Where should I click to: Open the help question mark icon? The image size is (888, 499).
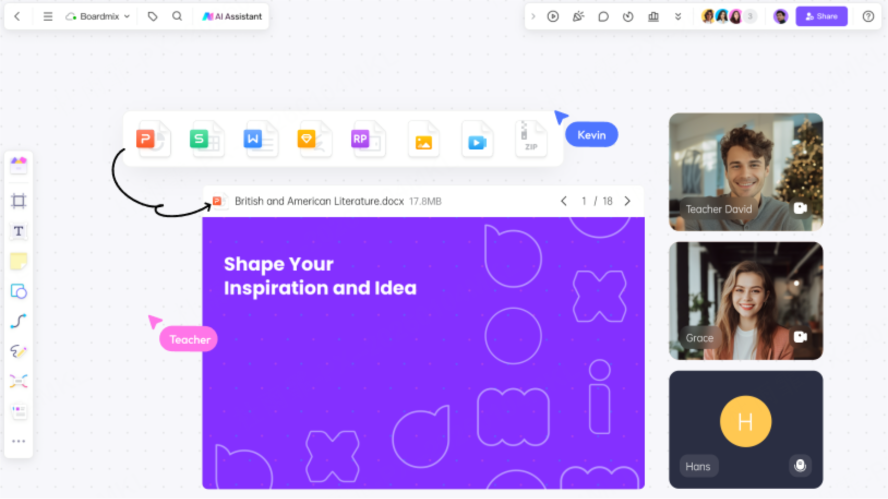pos(868,16)
